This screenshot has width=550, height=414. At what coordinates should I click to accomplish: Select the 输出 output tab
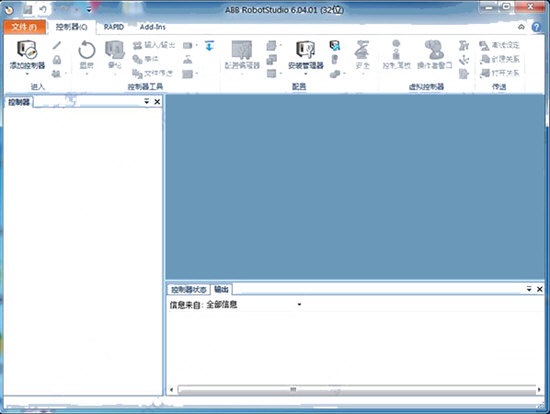point(221,289)
